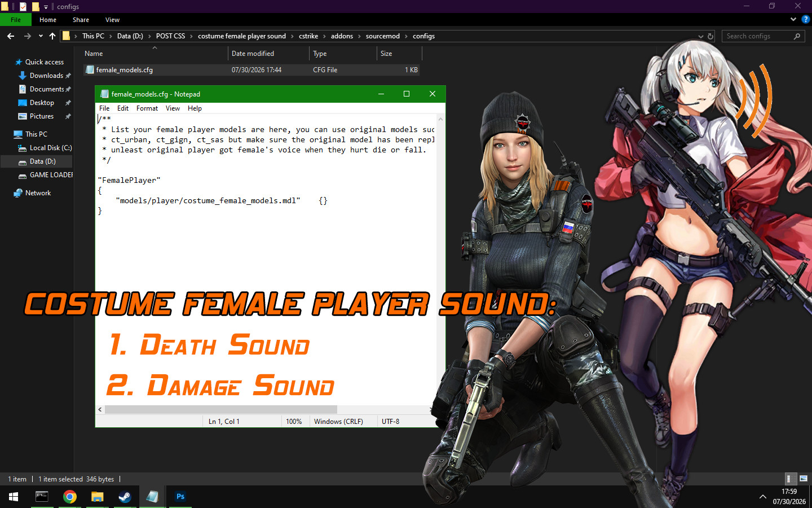Viewport: 812px width, 508px height.
Task: Show hidden system tray icons
Action: [762, 497]
